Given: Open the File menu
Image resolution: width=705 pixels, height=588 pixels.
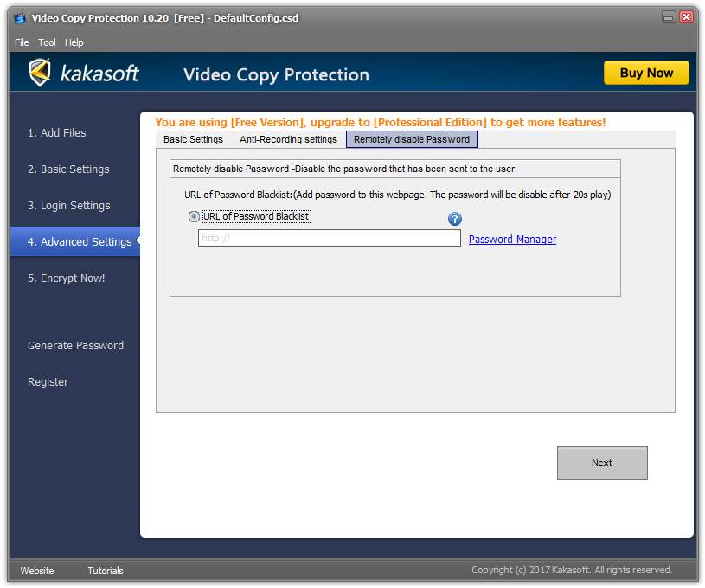Looking at the screenshot, I should pyautogui.click(x=22, y=42).
